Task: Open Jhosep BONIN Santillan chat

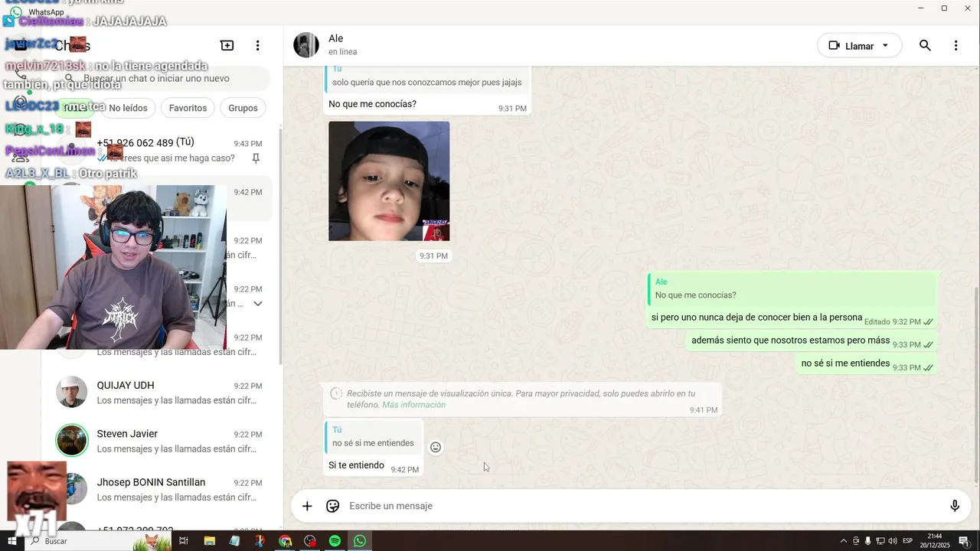Action: point(164,490)
